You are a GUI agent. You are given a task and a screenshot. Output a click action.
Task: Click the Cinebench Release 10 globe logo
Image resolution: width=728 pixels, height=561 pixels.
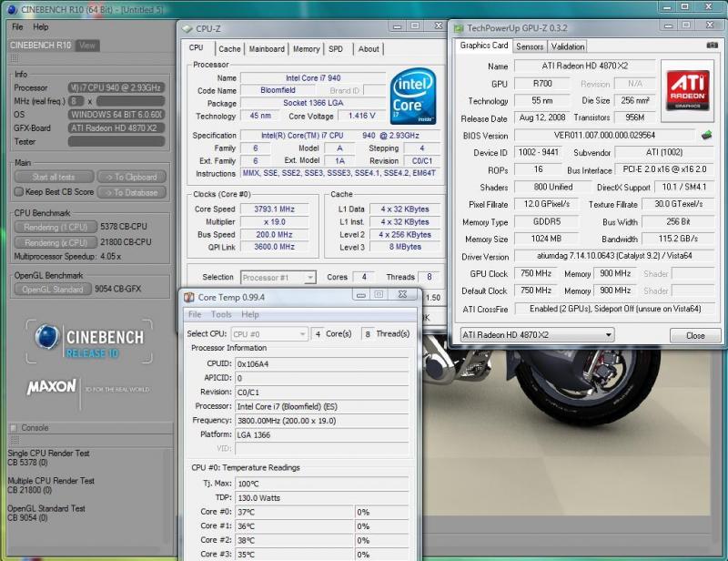pyautogui.click(x=47, y=336)
